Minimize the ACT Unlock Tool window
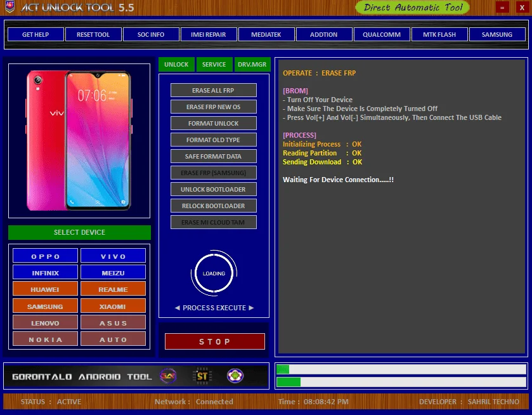 tap(502, 7)
